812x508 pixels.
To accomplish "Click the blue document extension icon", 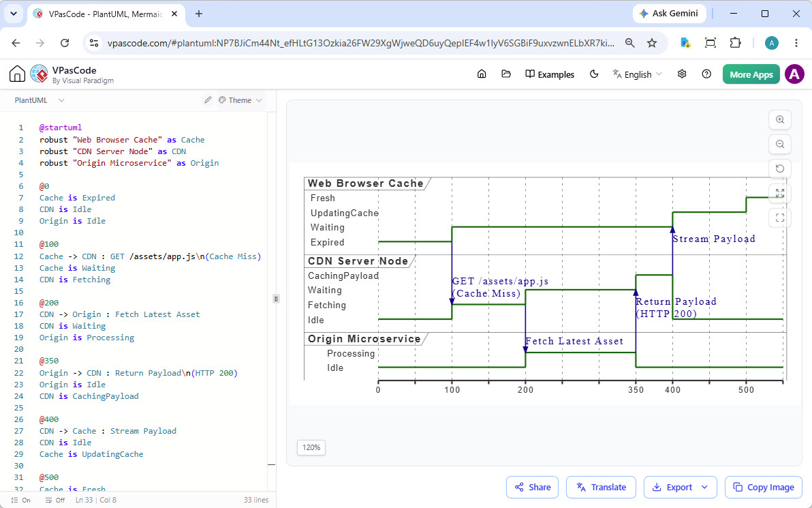I will [685, 43].
